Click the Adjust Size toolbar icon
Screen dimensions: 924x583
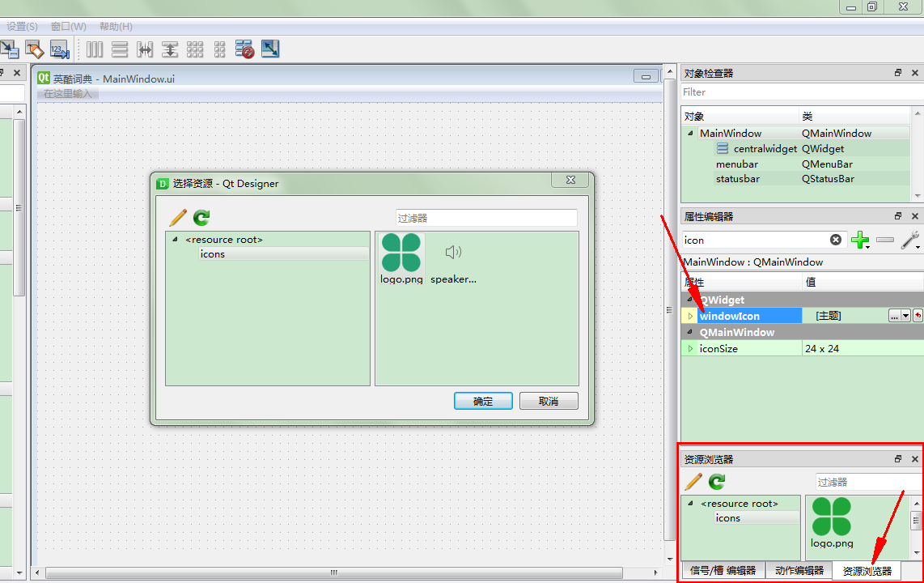coord(270,49)
